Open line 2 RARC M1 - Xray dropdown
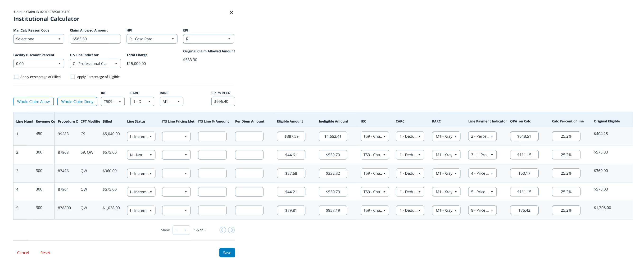Viewport: 644px width, 265px height. (446, 155)
